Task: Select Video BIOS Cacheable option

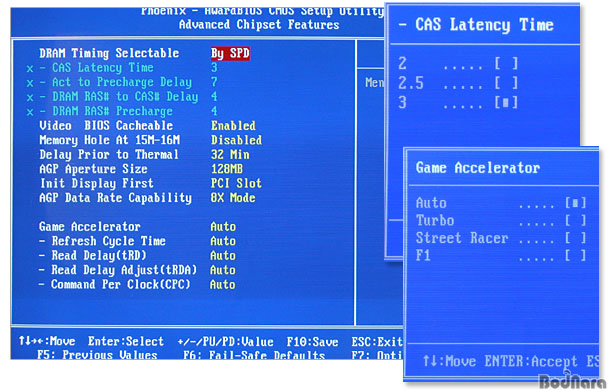Action: [x=106, y=126]
